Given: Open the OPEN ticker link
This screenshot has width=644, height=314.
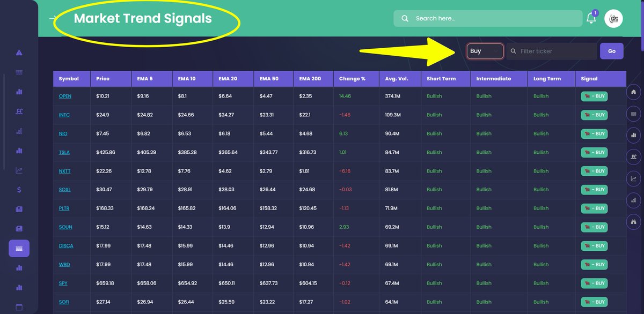Looking at the screenshot, I should tap(65, 96).
